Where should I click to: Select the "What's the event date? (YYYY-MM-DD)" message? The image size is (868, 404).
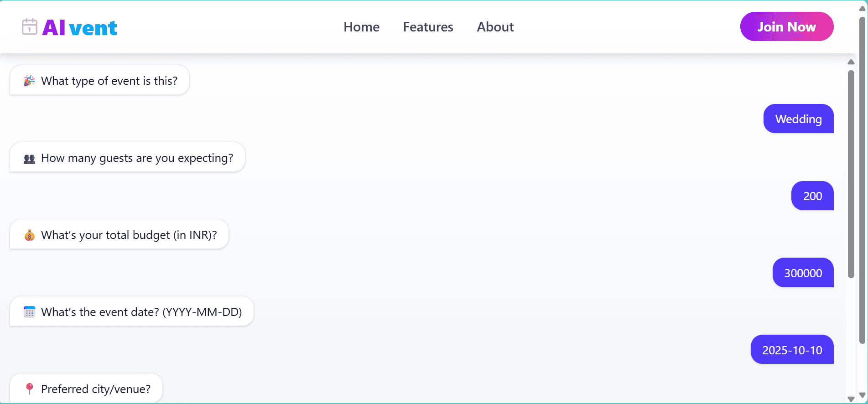click(x=131, y=311)
